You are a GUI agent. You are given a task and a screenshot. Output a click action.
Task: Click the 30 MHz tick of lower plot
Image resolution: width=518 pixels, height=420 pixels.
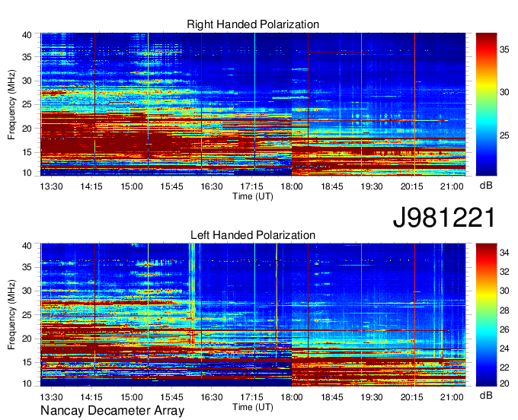click(27, 291)
